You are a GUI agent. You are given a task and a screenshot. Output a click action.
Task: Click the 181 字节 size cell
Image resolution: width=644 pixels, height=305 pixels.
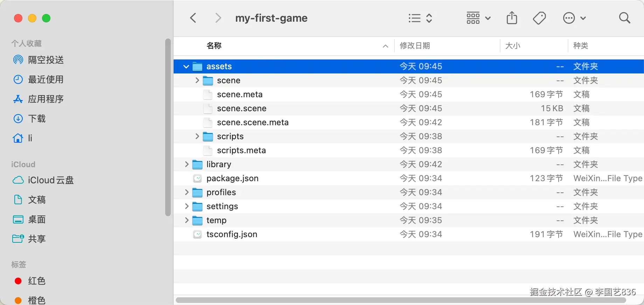pos(546,122)
